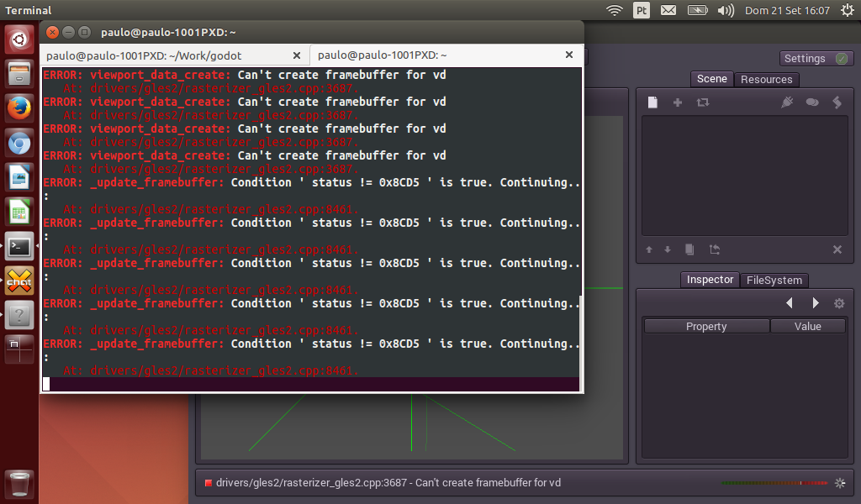Click error message text in Godot status bar
Screen dimensions: 861x504
388,483
